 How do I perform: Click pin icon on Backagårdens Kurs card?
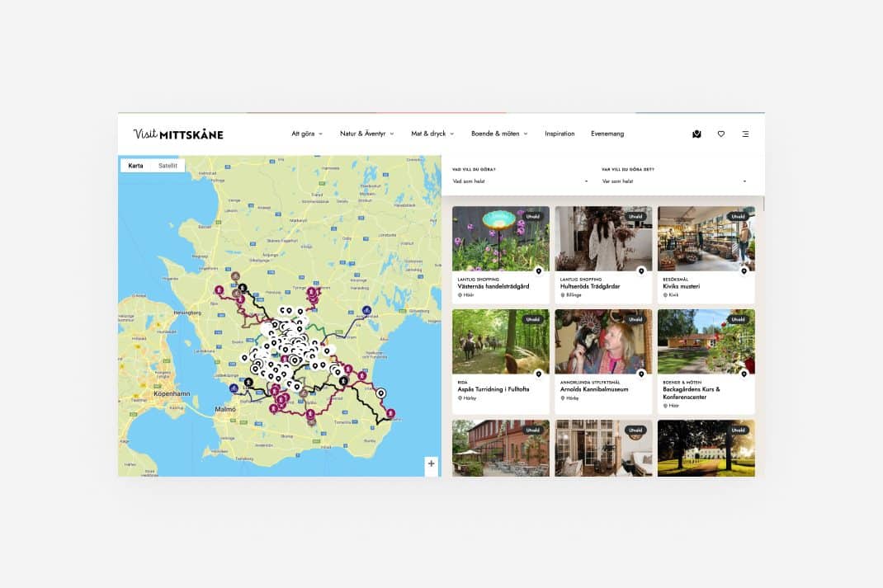(x=744, y=374)
